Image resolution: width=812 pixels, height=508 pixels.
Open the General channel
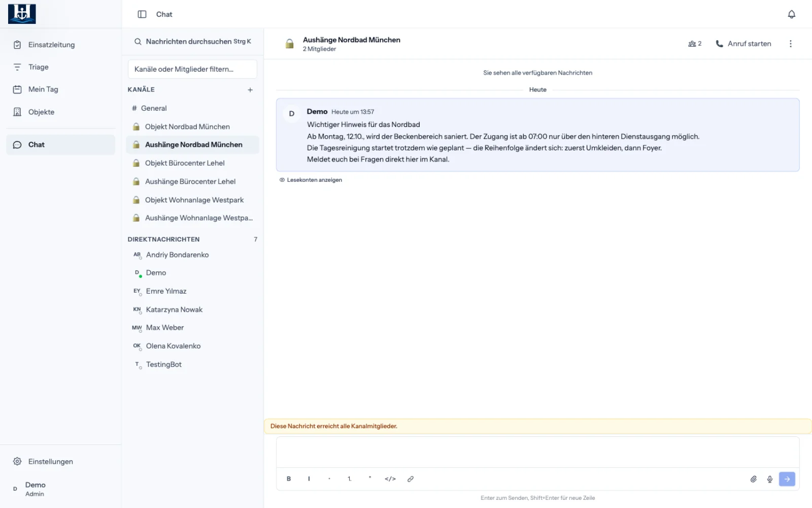click(x=193, y=108)
